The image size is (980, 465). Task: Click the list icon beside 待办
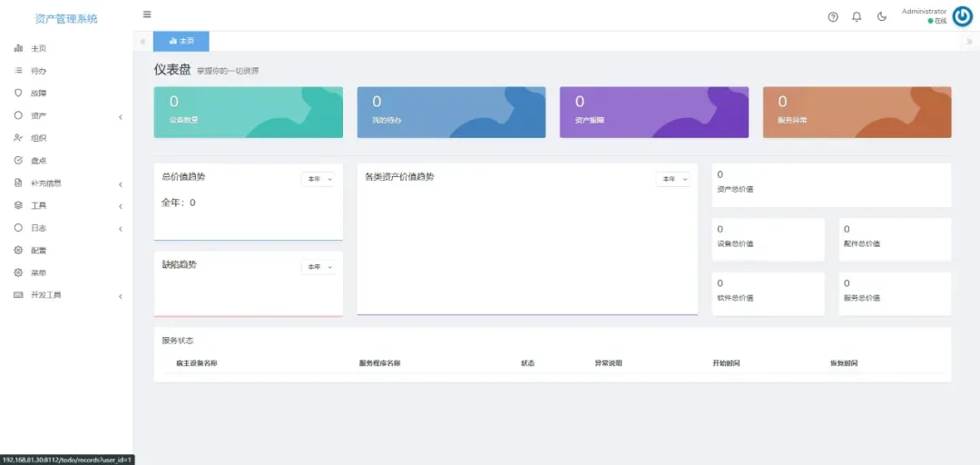(18, 71)
